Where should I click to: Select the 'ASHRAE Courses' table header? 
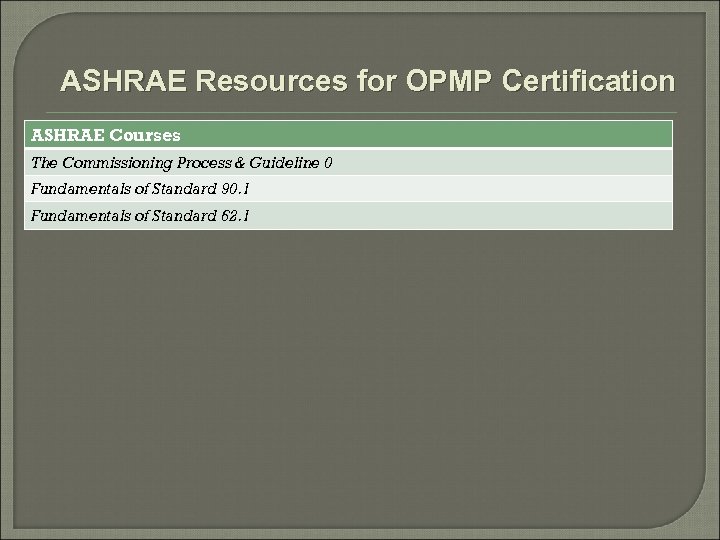(x=349, y=135)
